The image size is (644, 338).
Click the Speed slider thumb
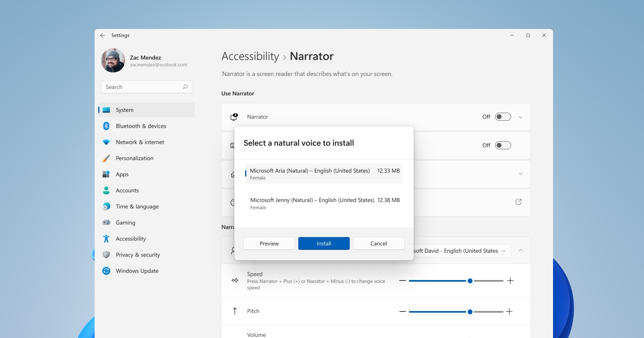coord(470,281)
